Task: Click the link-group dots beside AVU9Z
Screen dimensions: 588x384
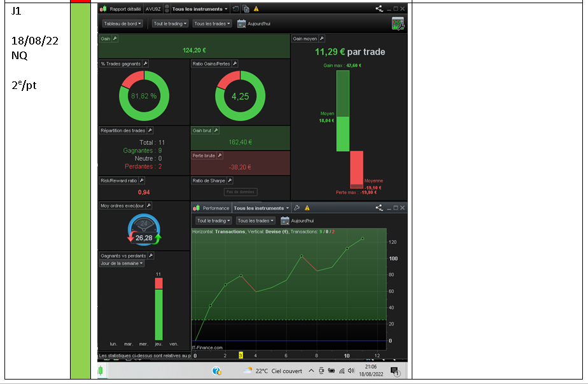Action: tap(167, 9)
